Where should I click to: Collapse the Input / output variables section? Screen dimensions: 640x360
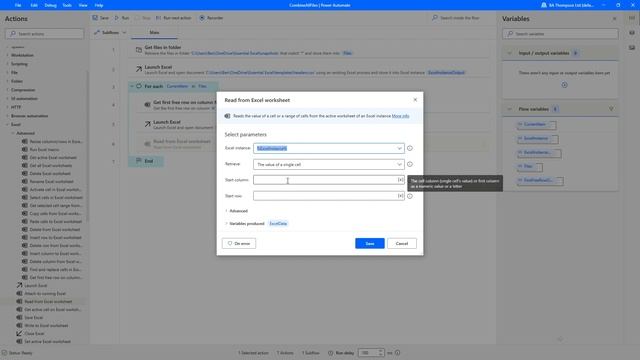(x=509, y=53)
